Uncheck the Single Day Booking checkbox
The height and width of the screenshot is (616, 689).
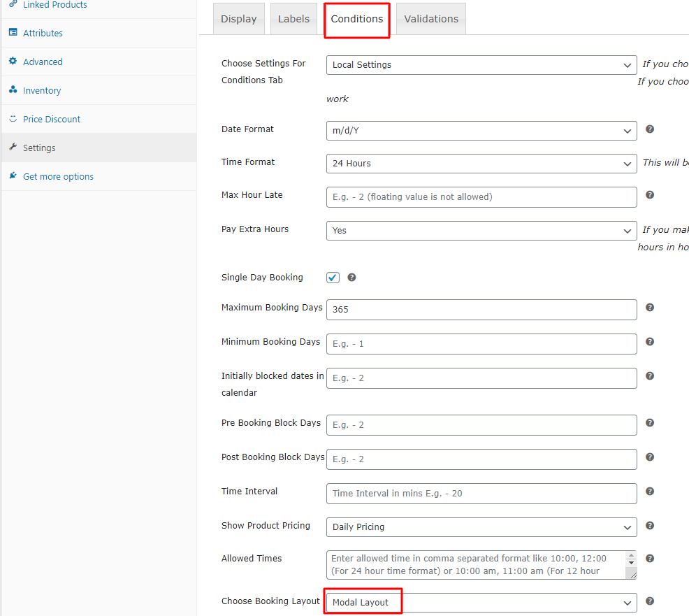pyautogui.click(x=333, y=278)
